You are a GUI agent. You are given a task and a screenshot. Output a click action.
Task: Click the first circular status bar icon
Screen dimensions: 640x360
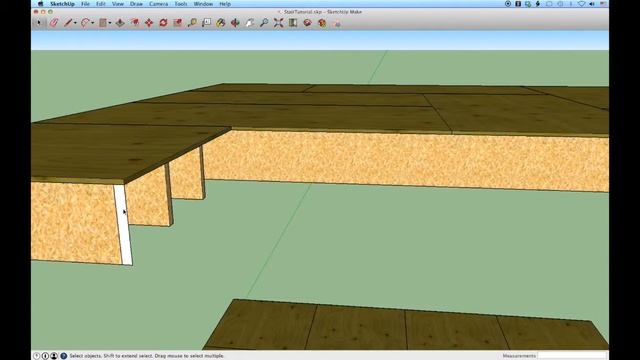point(36,356)
